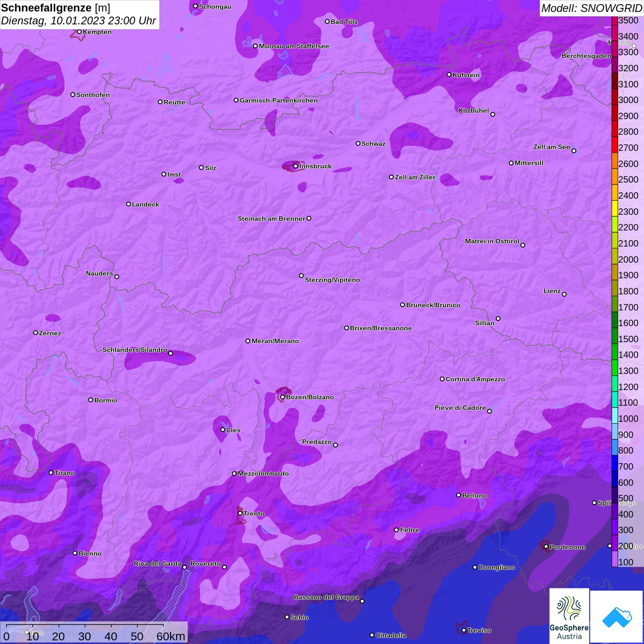The height and width of the screenshot is (644, 644).
Task: Click the Bormio location dot
Action: pos(91,400)
